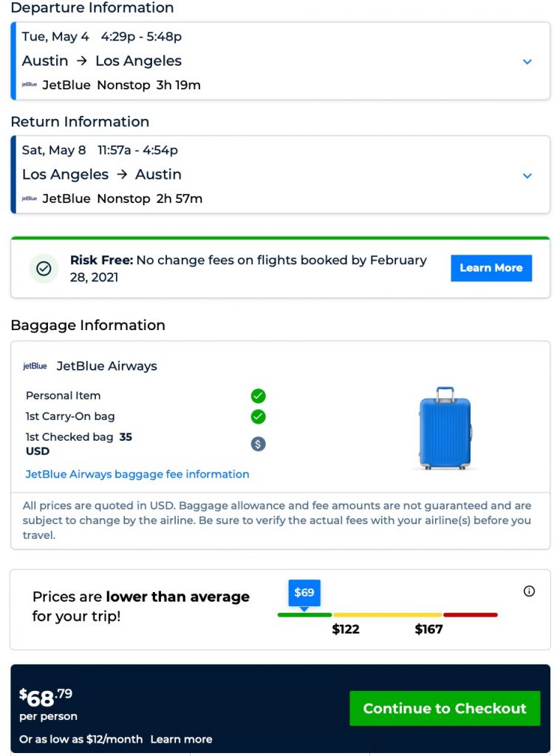The width and height of the screenshot is (554, 756).
Task: Open JetBlue Airways baggage fee information link
Action: coord(137,474)
